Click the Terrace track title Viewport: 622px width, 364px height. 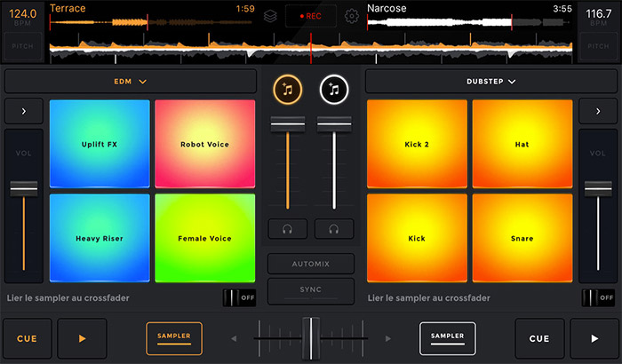pos(68,8)
